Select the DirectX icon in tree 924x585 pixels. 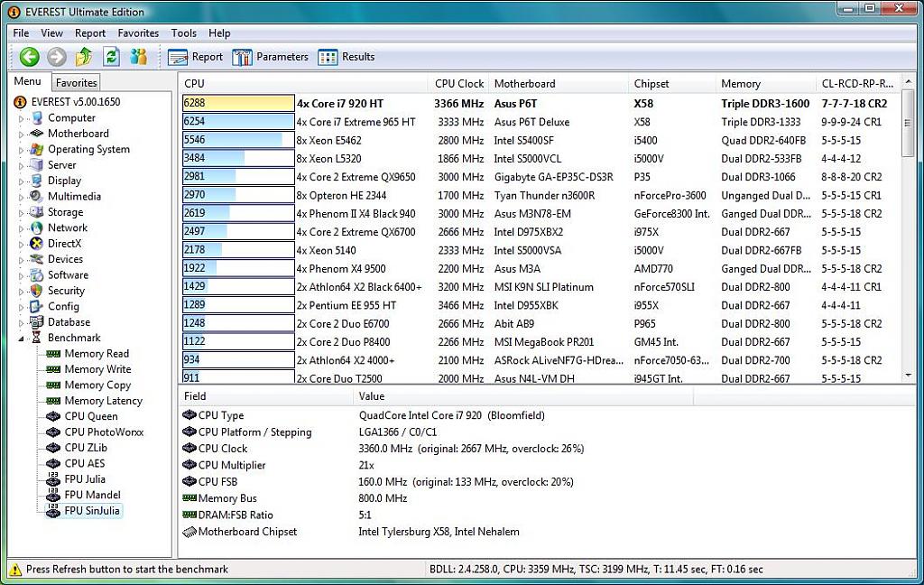tap(36, 244)
